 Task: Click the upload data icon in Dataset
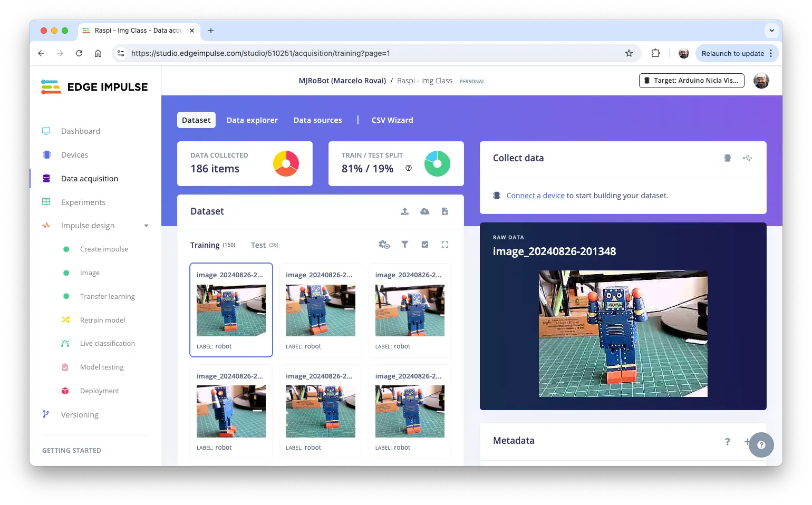click(x=404, y=211)
